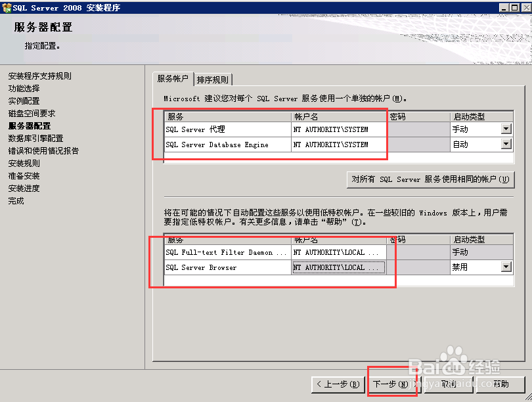
Task: Click 错误和使用情况报告 in the steps list
Action: coord(43,150)
